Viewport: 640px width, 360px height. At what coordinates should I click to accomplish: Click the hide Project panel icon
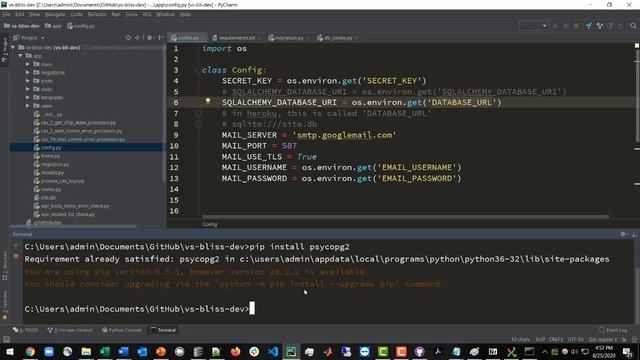[160, 38]
